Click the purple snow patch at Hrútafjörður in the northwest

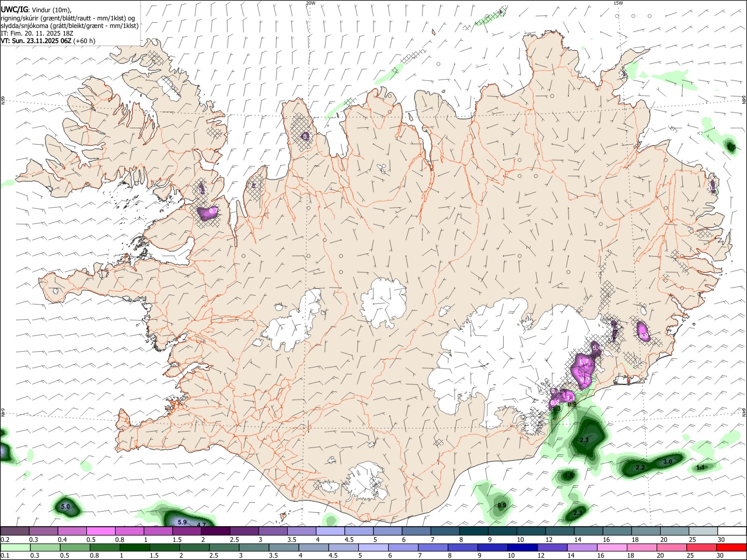tap(208, 213)
